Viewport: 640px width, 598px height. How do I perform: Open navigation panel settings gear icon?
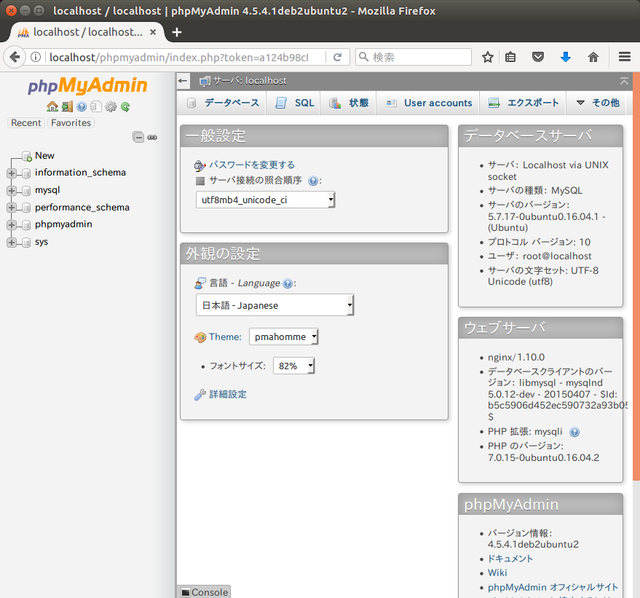click(111, 107)
